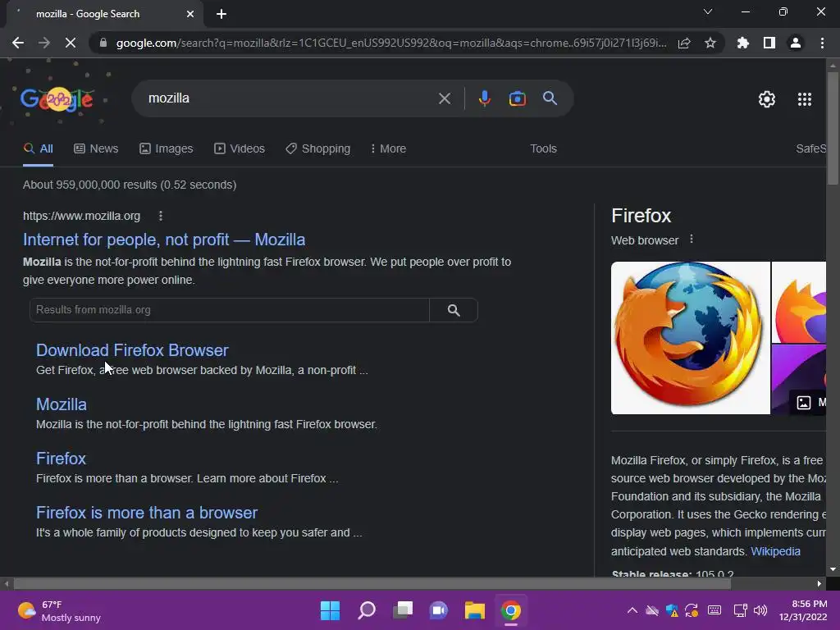Screen dimensions: 840x630
Task: Open the weather widget 67°F
Action: click(59, 610)
